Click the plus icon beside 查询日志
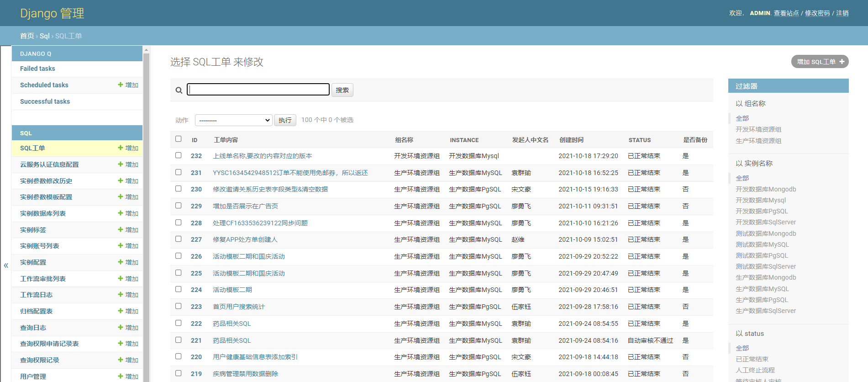The height and width of the screenshot is (382, 868). 121,327
